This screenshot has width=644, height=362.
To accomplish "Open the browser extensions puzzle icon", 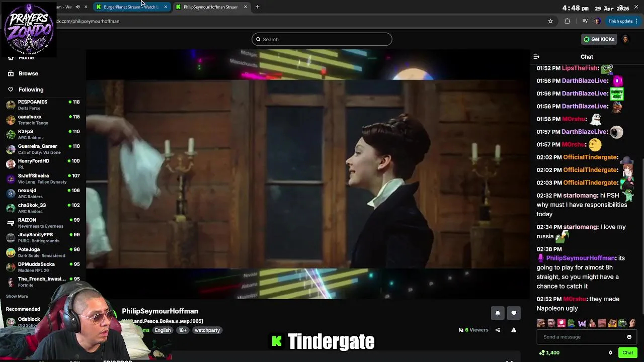I will [x=568, y=21].
